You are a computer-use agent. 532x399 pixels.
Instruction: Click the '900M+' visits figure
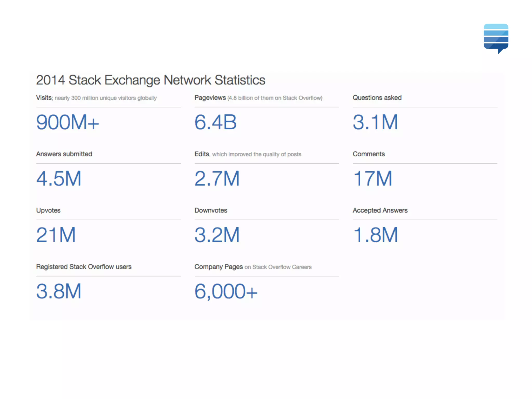tap(68, 122)
